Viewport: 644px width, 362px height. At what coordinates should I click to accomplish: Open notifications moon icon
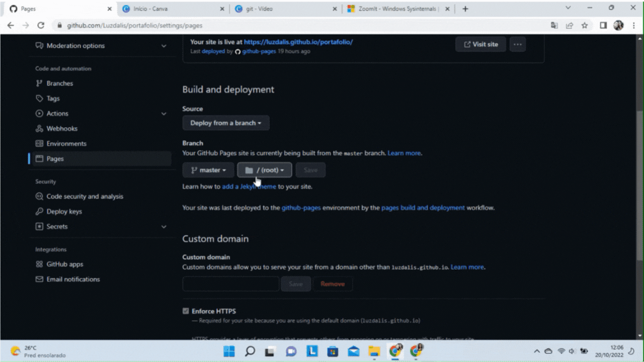631,351
